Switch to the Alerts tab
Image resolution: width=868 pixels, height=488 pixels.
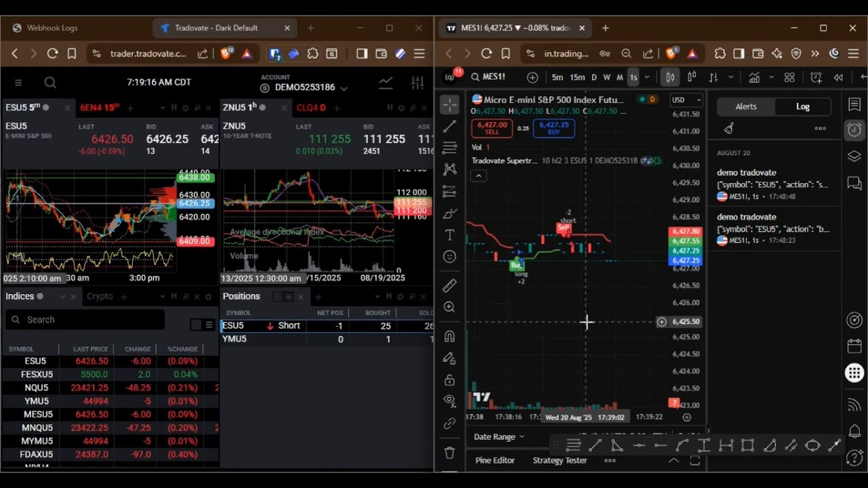click(x=746, y=106)
